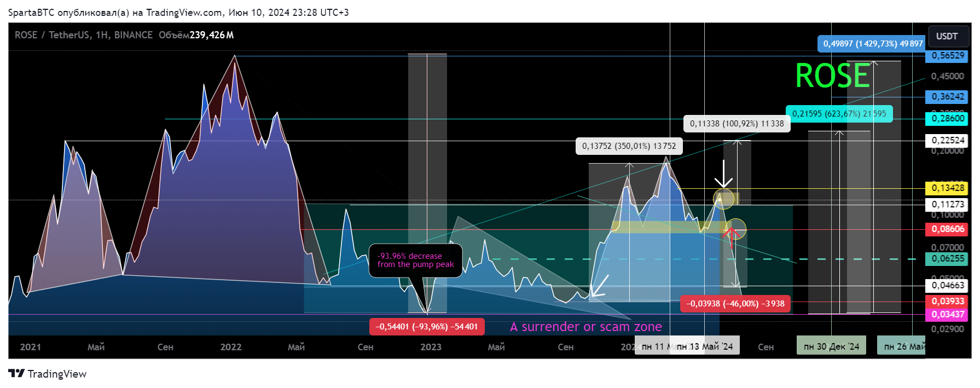Click the upper yellow circle marker
980x388 pixels.
pyautogui.click(x=723, y=199)
